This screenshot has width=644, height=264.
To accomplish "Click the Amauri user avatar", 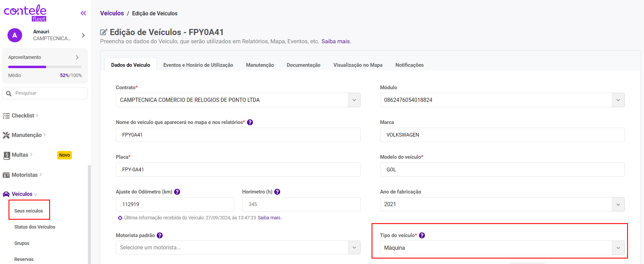I will [15, 35].
